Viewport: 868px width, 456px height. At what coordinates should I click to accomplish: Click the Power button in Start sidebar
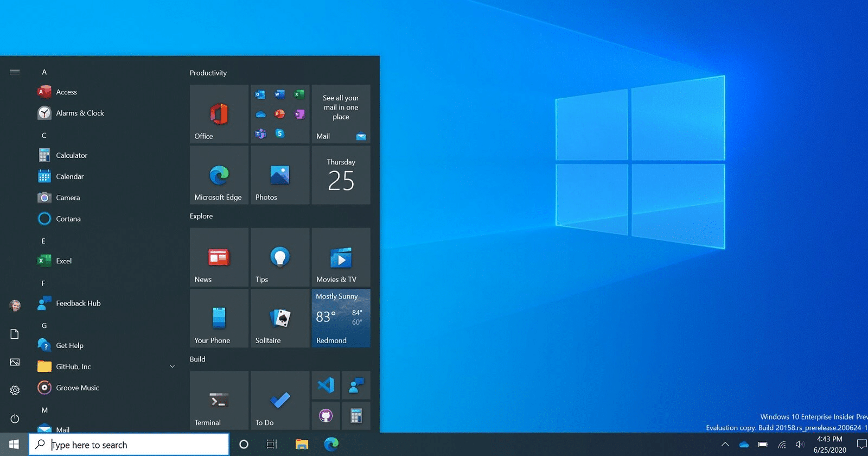[x=15, y=419]
